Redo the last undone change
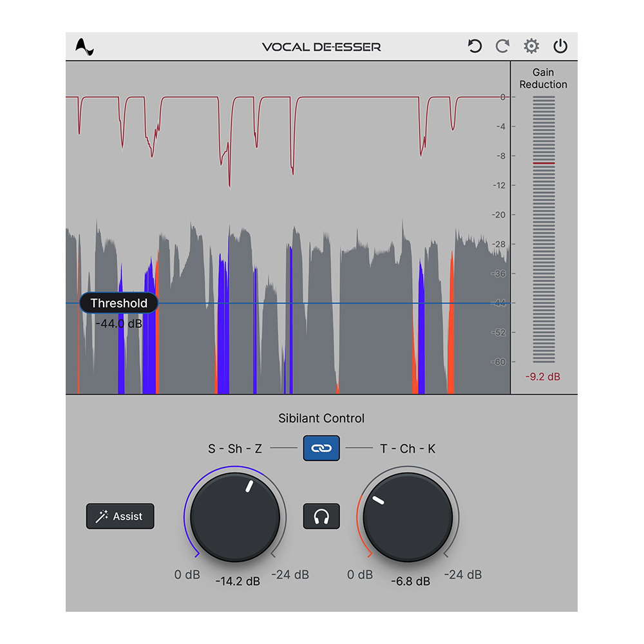This screenshot has width=644, height=644. point(502,46)
